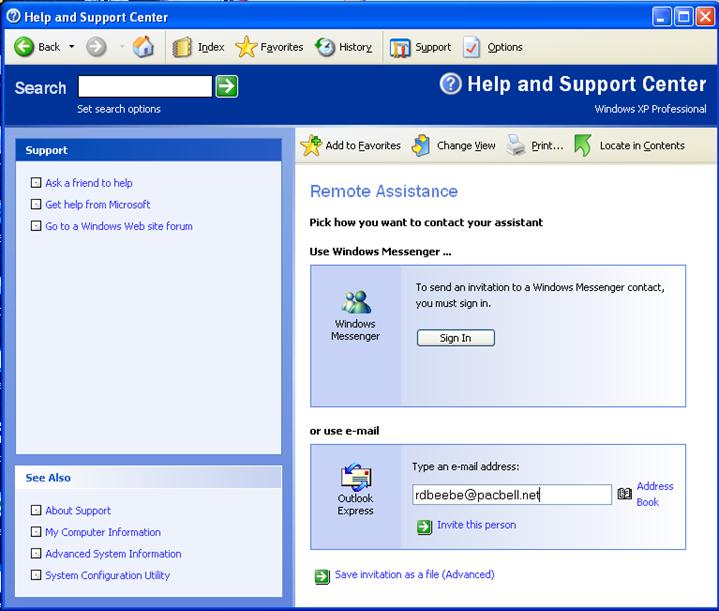Click the Options checklist icon
This screenshot has height=611, width=719.
[472, 47]
